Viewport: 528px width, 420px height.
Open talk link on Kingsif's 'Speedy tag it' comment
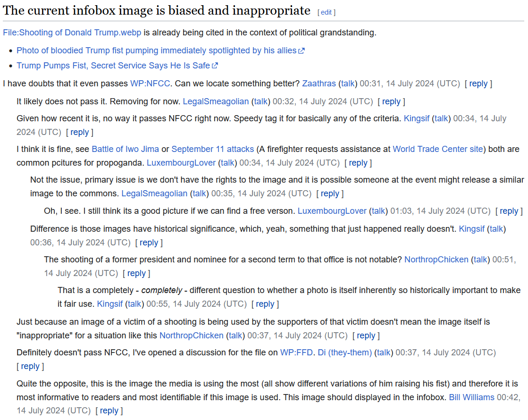pyautogui.click(x=442, y=118)
